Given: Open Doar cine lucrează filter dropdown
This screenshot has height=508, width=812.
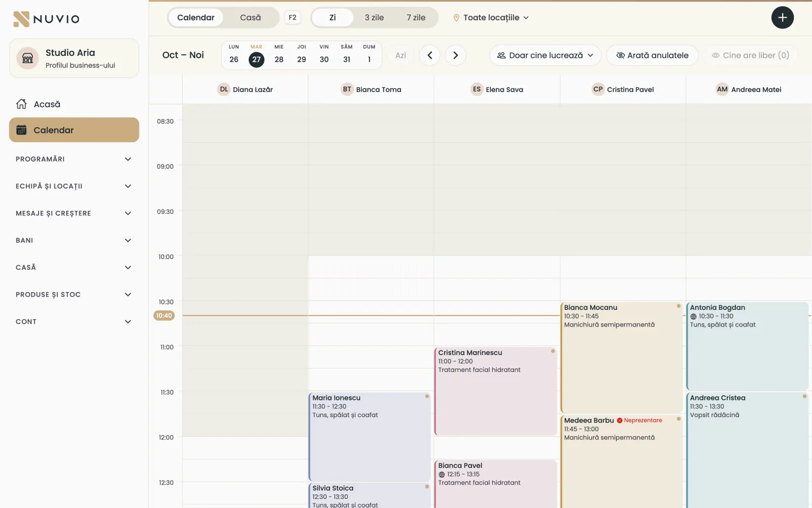Looking at the screenshot, I should pyautogui.click(x=546, y=55).
